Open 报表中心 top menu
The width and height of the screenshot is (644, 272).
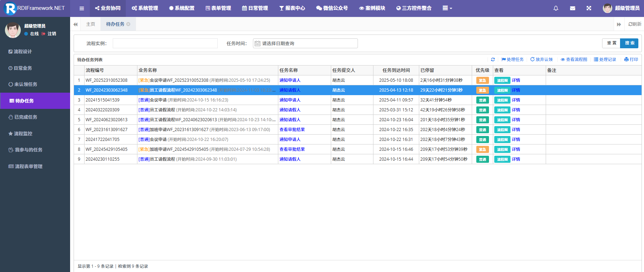tap(292, 8)
